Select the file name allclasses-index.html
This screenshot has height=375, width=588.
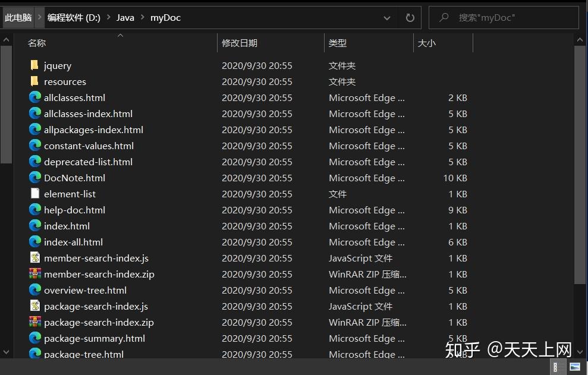coord(88,114)
